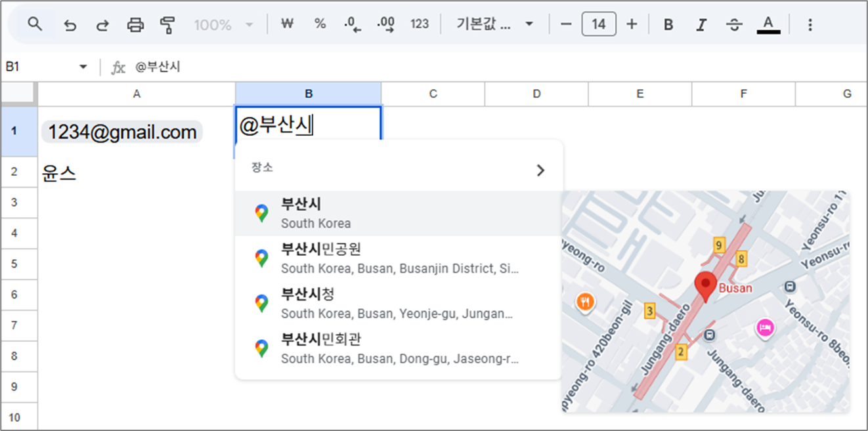This screenshot has width=868, height=431.
Task: Choose the 부산시민공원 suggestion
Action: tap(399, 258)
